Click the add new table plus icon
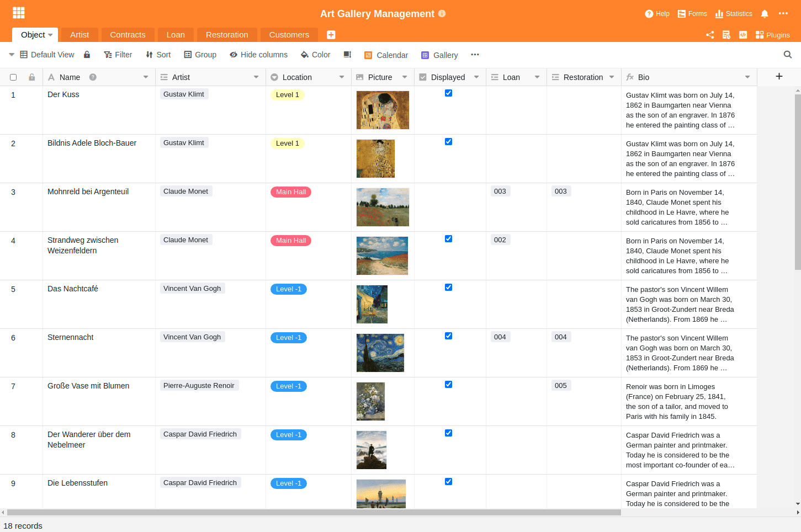Image resolution: width=801 pixels, height=532 pixels. coord(331,35)
